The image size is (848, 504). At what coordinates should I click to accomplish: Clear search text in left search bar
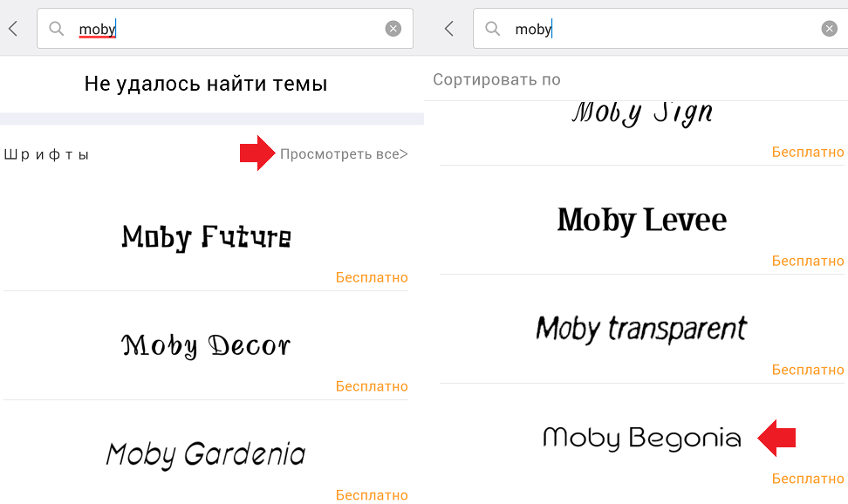click(x=393, y=29)
